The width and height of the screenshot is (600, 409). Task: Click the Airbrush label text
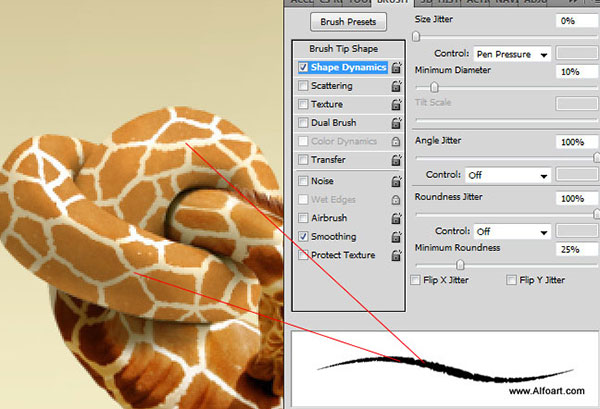[329, 218]
